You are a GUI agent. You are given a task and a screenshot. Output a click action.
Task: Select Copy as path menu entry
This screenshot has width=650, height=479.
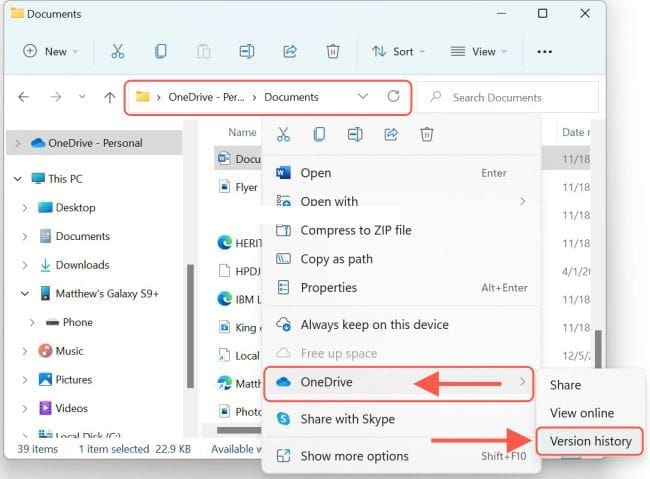(336, 259)
